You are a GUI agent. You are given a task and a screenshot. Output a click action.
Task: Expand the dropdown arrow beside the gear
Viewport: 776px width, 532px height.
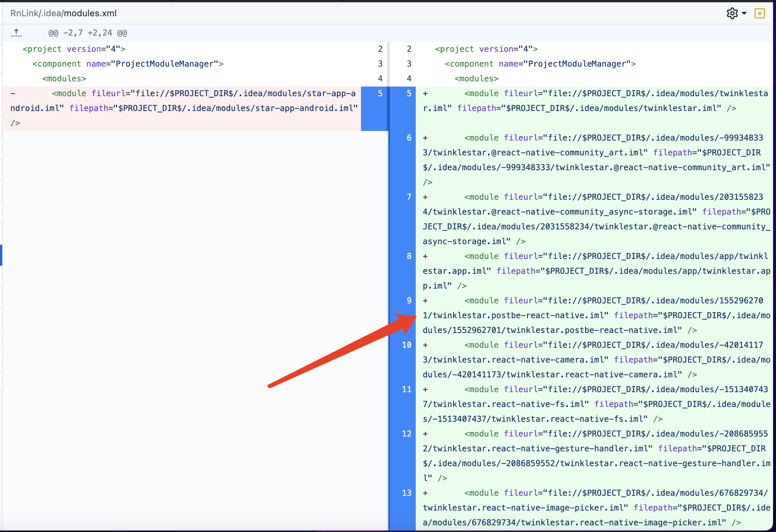tap(744, 13)
